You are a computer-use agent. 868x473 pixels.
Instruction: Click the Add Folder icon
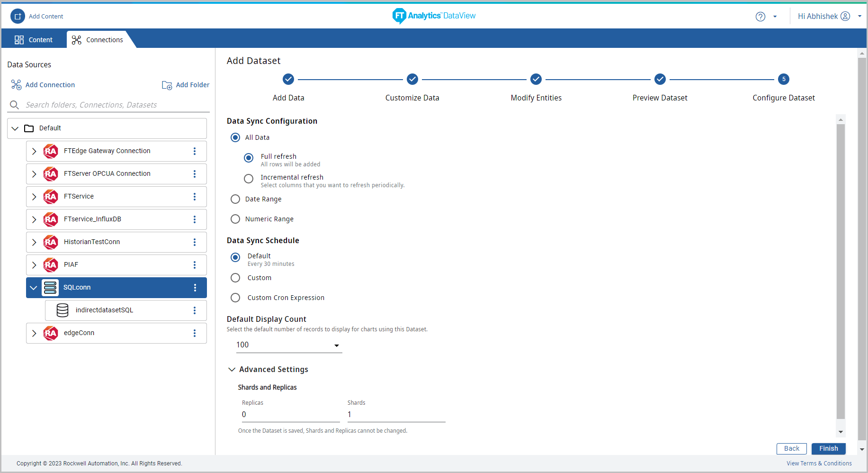tap(167, 85)
